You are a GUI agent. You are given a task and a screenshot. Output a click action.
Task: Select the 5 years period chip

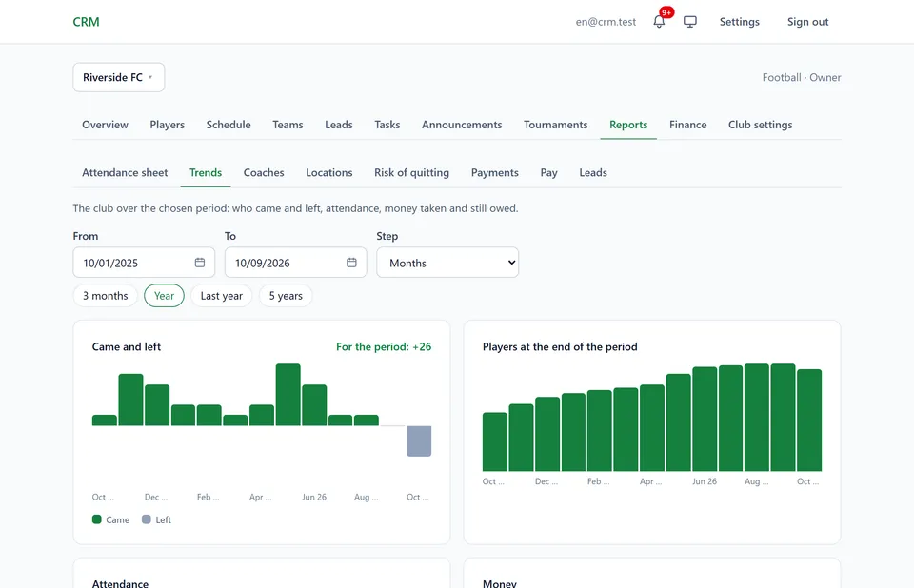(286, 296)
